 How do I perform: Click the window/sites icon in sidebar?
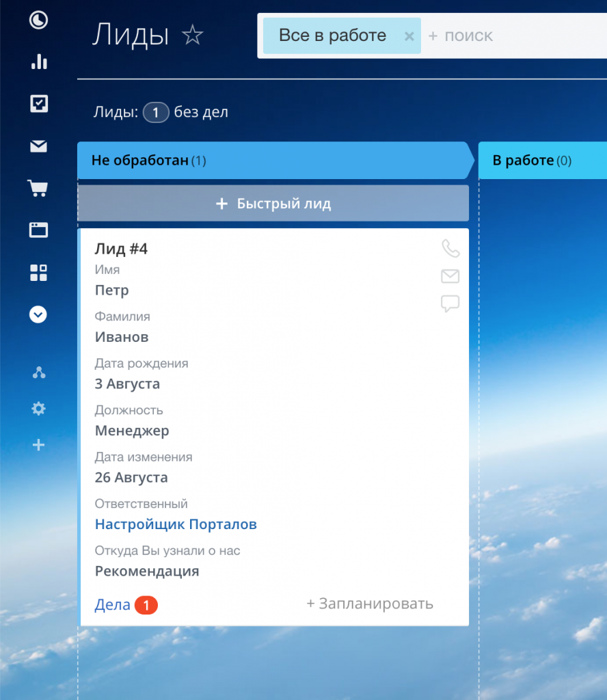pyautogui.click(x=39, y=230)
